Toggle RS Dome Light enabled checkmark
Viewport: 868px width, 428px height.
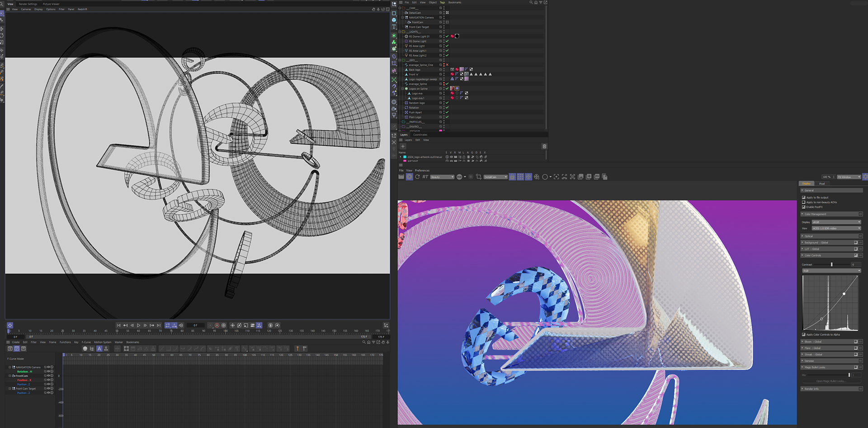click(x=447, y=41)
